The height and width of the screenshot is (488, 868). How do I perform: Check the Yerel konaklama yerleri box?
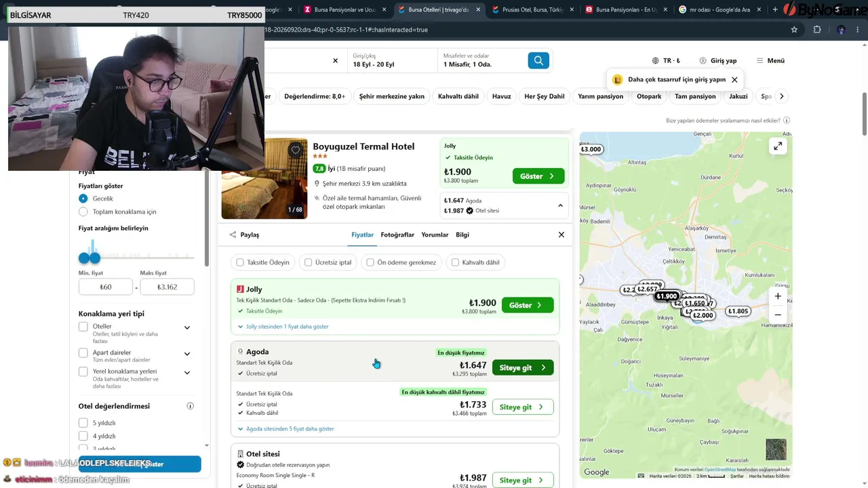(x=83, y=371)
